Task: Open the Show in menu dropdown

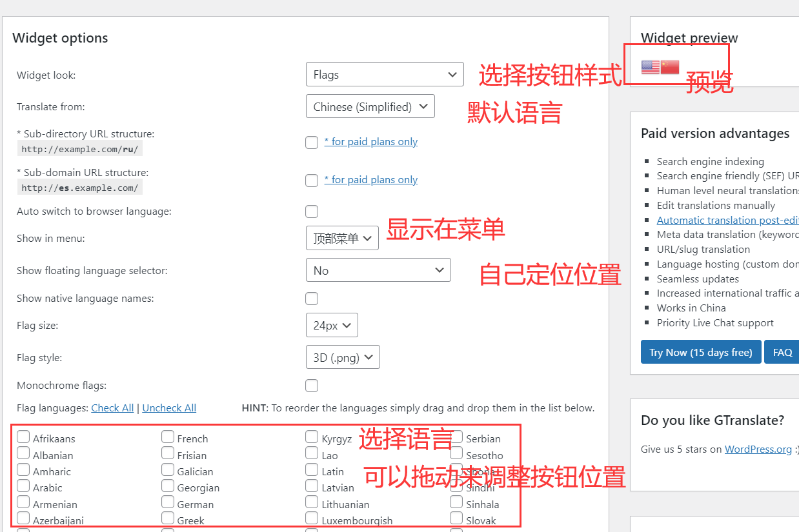Action: pos(341,239)
